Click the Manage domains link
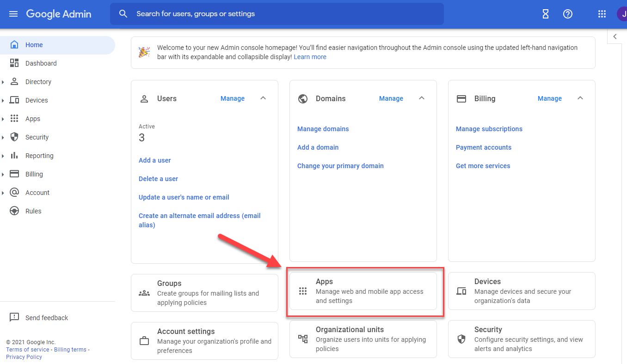This screenshot has height=364, width=627. [323, 129]
